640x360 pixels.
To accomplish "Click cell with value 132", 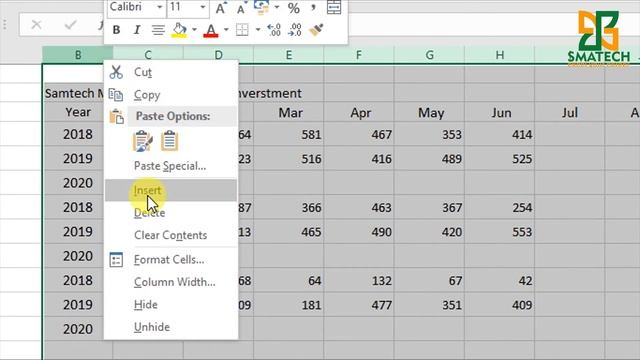I will click(359, 280).
